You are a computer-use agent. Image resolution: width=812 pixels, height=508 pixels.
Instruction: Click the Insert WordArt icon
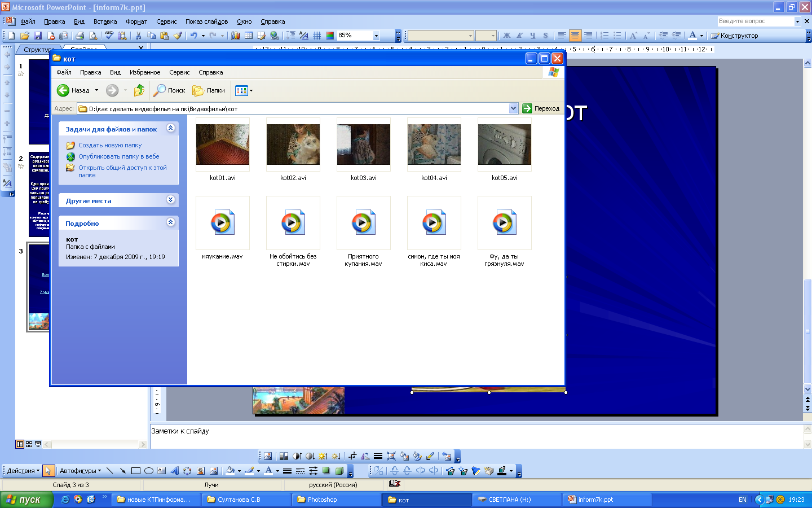[174, 471]
